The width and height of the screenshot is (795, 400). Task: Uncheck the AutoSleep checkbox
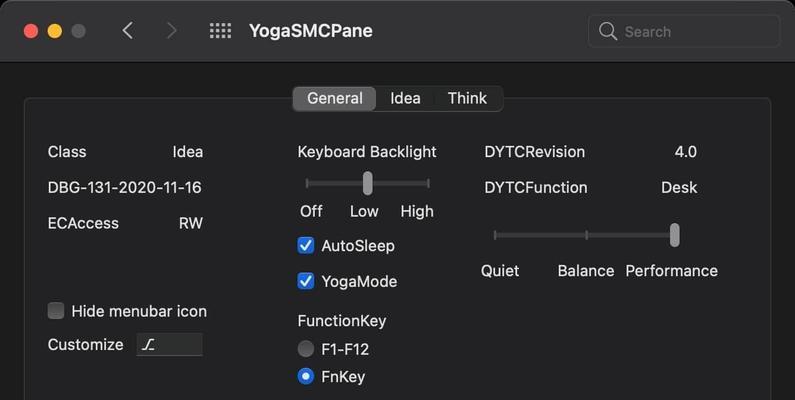306,246
